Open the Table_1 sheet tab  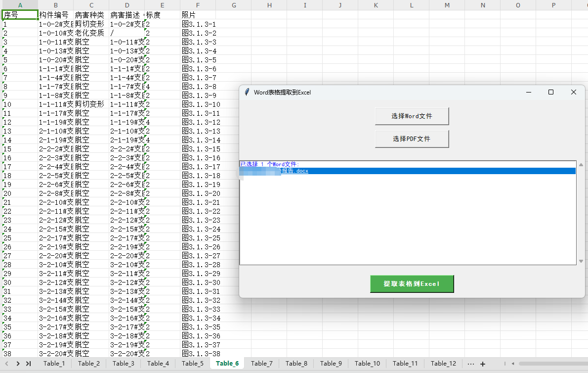click(54, 364)
